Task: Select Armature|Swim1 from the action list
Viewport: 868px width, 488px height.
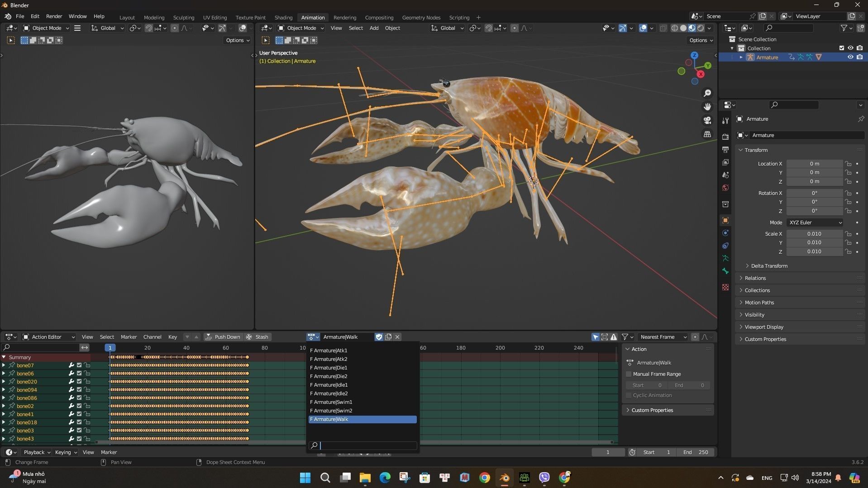Action: [x=362, y=402]
